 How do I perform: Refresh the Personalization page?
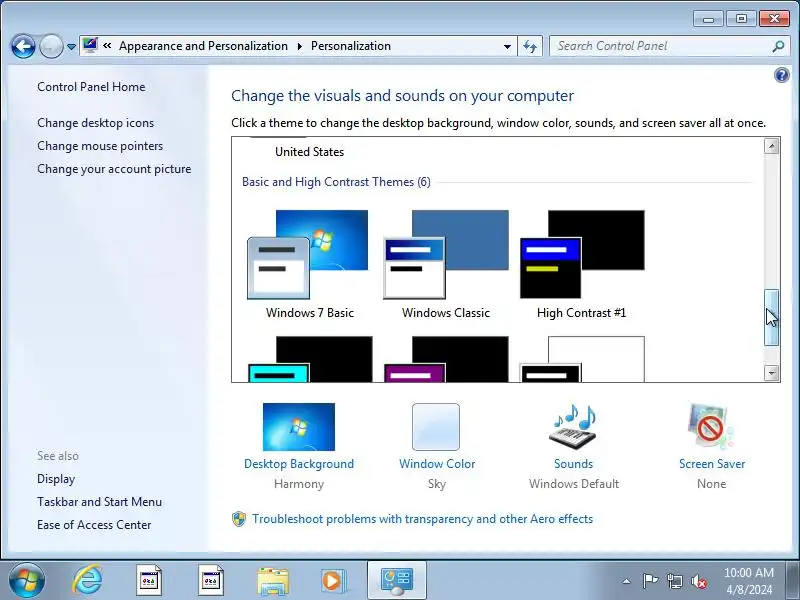point(530,46)
